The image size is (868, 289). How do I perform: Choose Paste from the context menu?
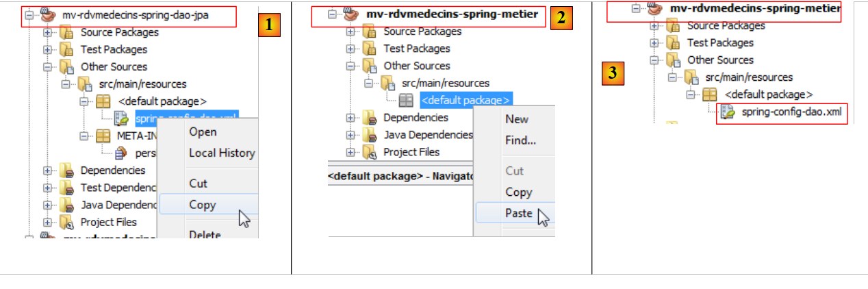click(519, 213)
